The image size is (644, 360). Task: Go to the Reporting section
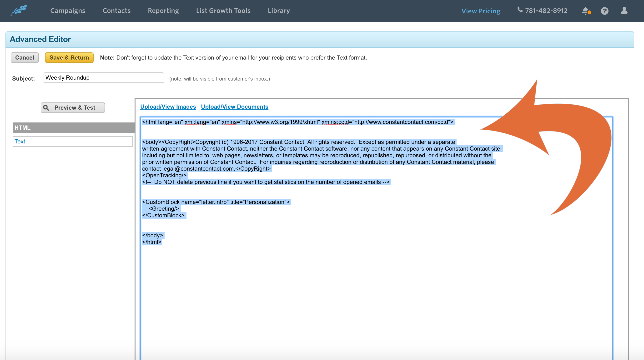click(163, 10)
